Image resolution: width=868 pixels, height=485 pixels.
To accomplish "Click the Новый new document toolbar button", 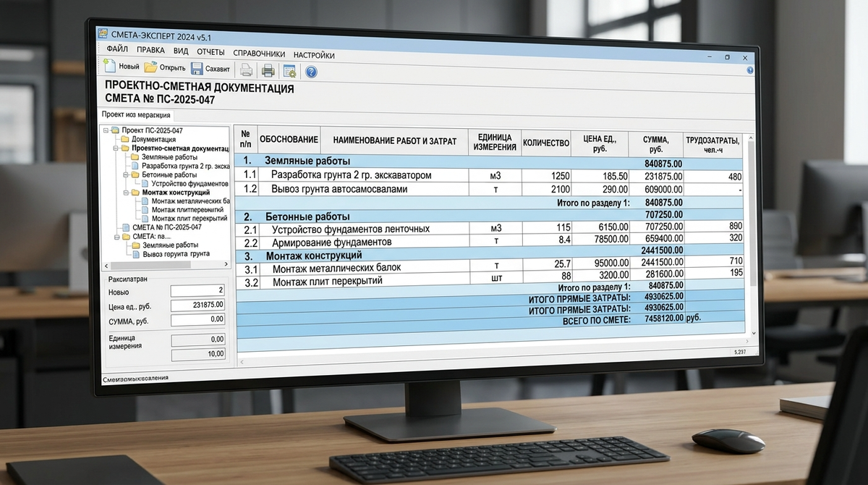I will (x=121, y=67).
